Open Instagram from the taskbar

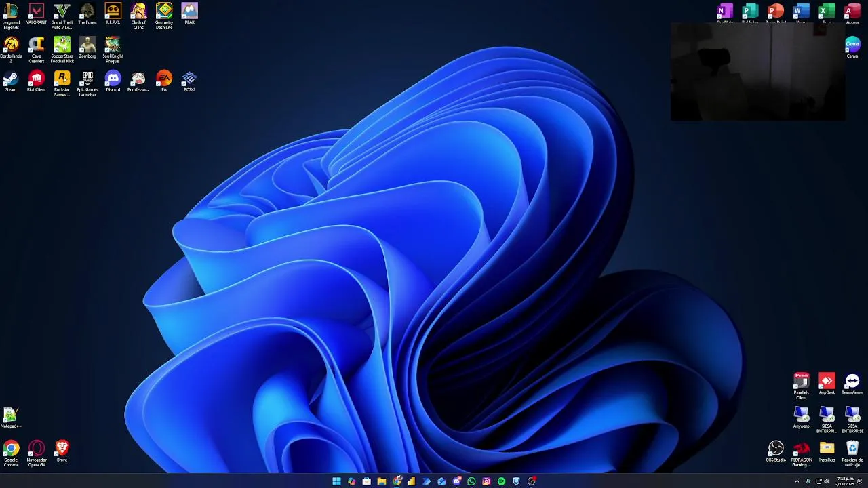[x=486, y=481]
